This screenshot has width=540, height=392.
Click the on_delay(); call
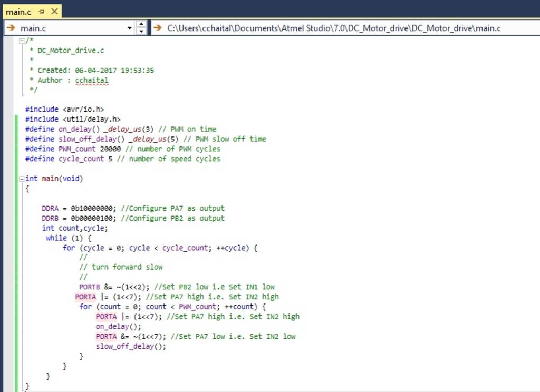tap(118, 327)
